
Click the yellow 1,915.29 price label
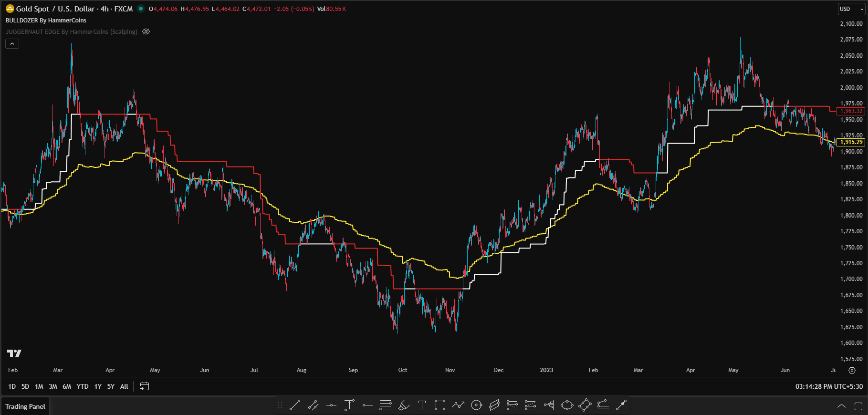point(851,142)
